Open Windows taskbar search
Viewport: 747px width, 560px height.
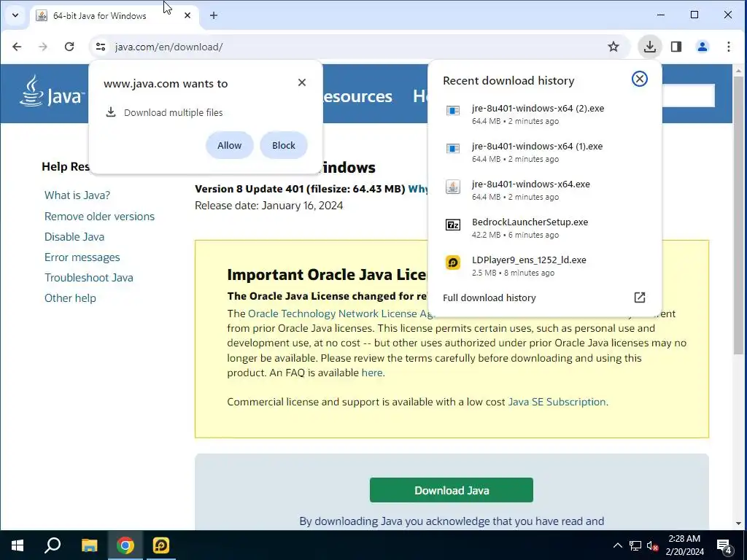53,545
